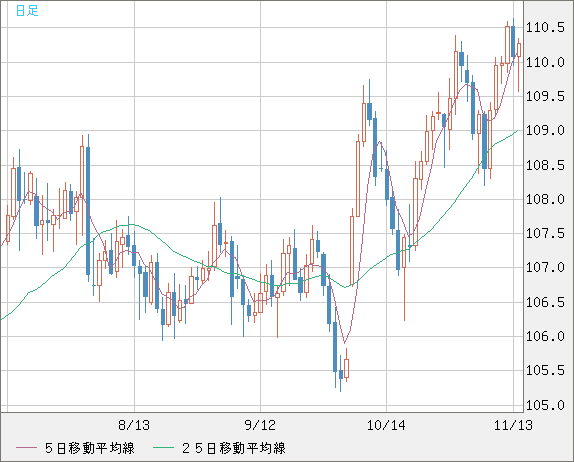Click the 110.5 price axis label

[545, 27]
